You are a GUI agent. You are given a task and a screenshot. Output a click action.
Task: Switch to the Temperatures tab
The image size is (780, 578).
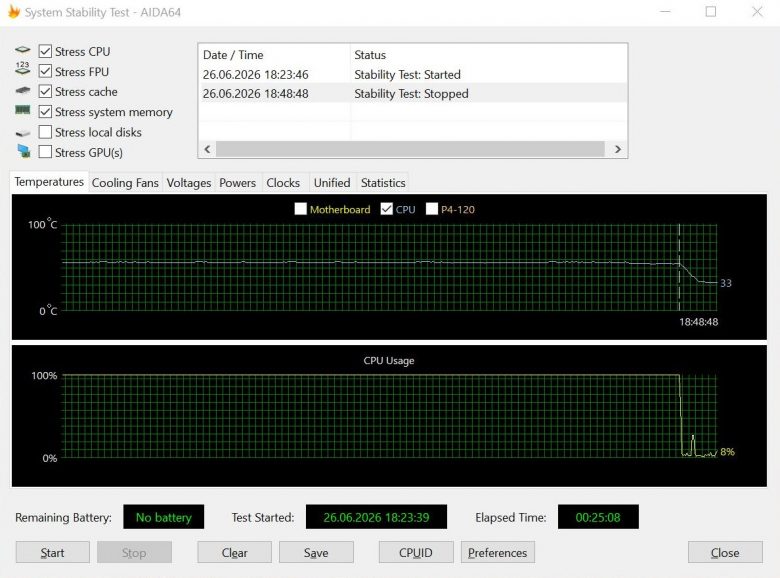point(49,182)
